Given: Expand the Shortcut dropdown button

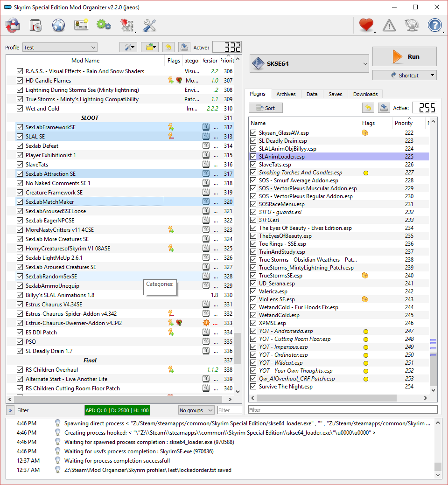Looking at the screenshot, I should [432, 75].
